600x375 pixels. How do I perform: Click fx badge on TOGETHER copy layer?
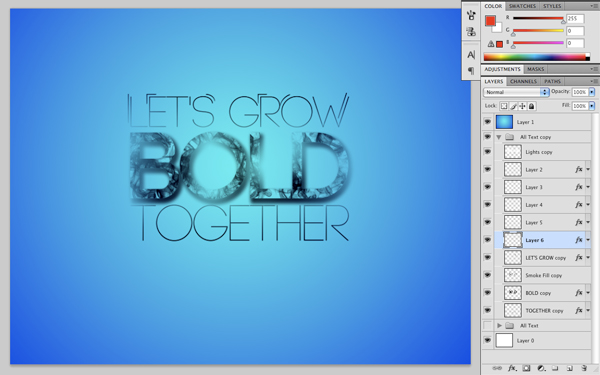[x=579, y=310]
